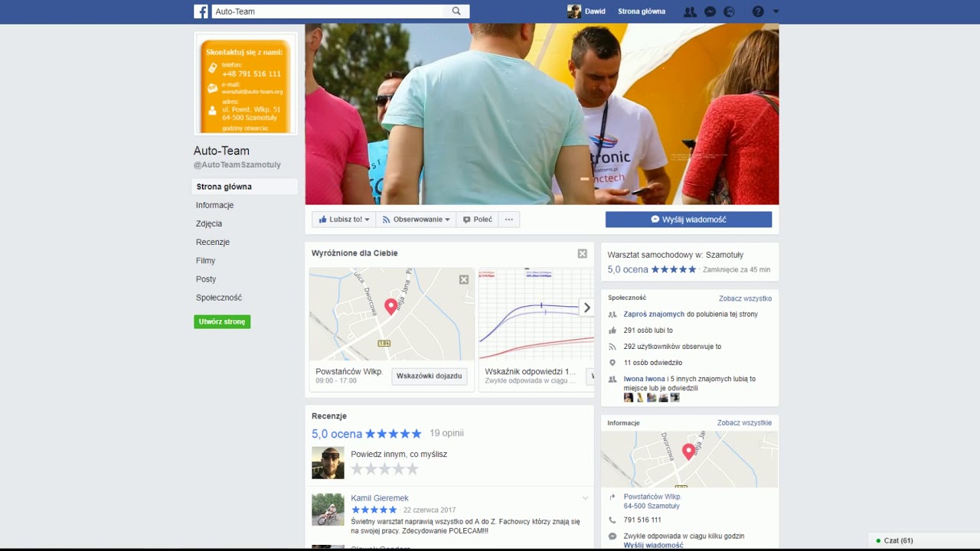Open the help question mark icon
Screen dimensions: 980x551
point(758,11)
